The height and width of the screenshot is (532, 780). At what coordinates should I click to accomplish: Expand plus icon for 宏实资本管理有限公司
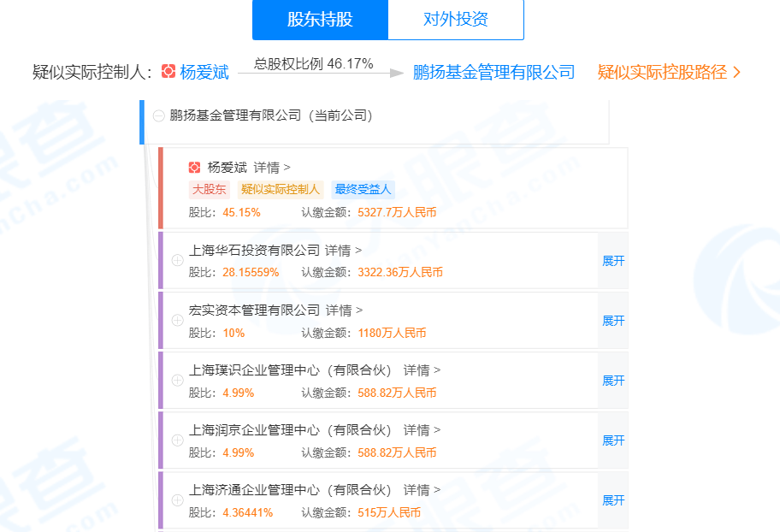[x=178, y=320]
